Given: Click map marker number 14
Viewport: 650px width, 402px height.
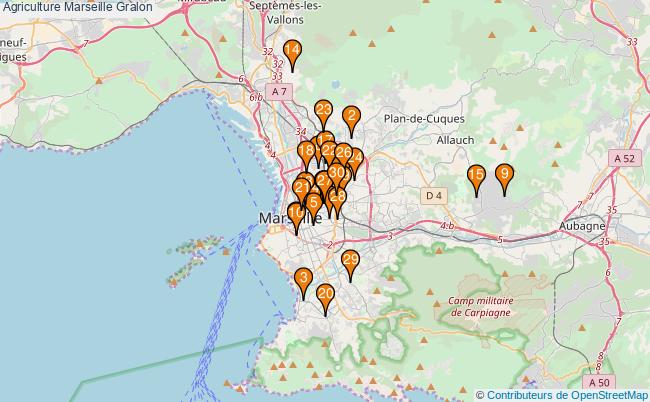Looking at the screenshot, I should click(292, 52).
